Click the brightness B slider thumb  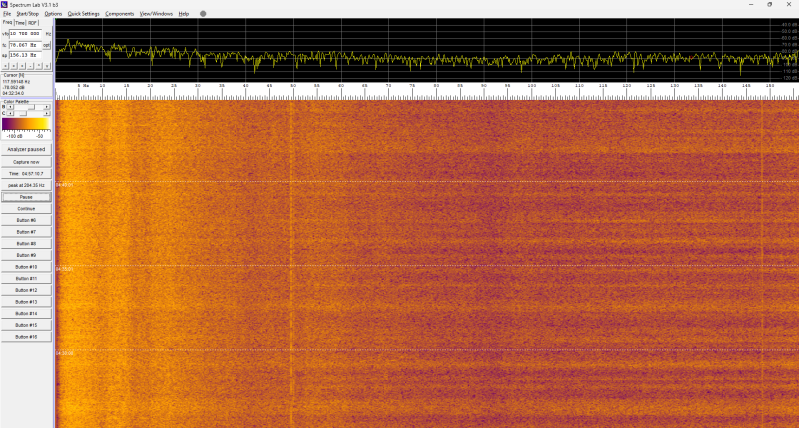32,107
